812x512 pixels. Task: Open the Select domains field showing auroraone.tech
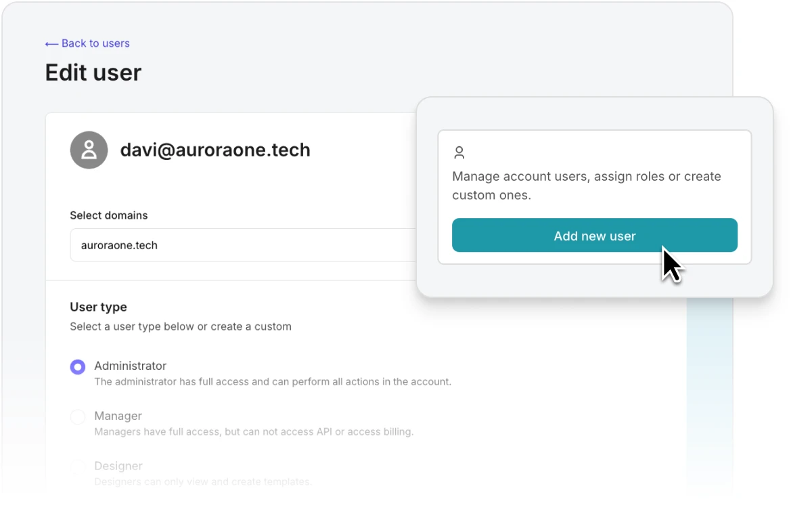[244, 245]
